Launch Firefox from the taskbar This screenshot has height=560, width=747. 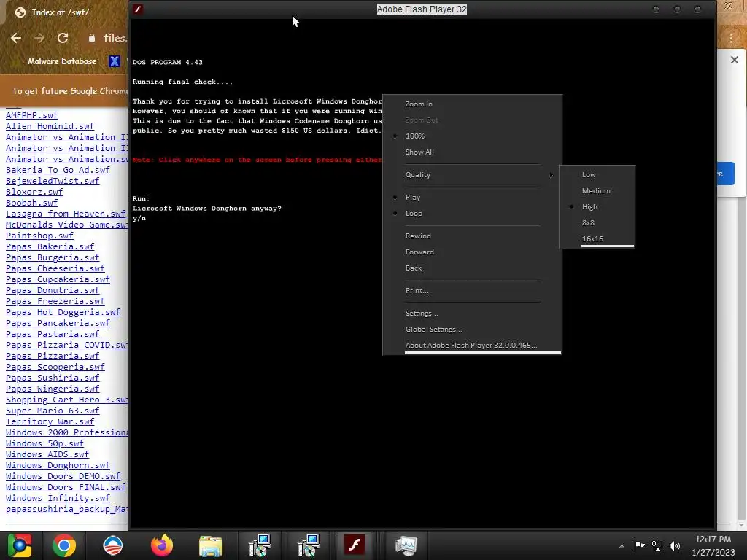pyautogui.click(x=162, y=545)
